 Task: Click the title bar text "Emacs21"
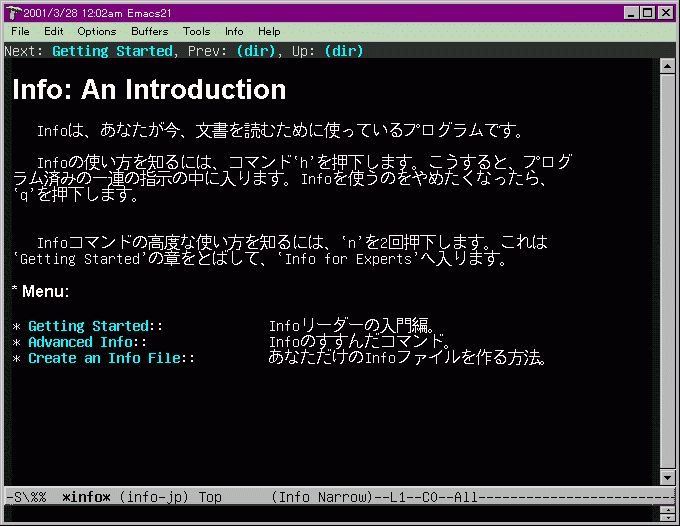[149, 13]
